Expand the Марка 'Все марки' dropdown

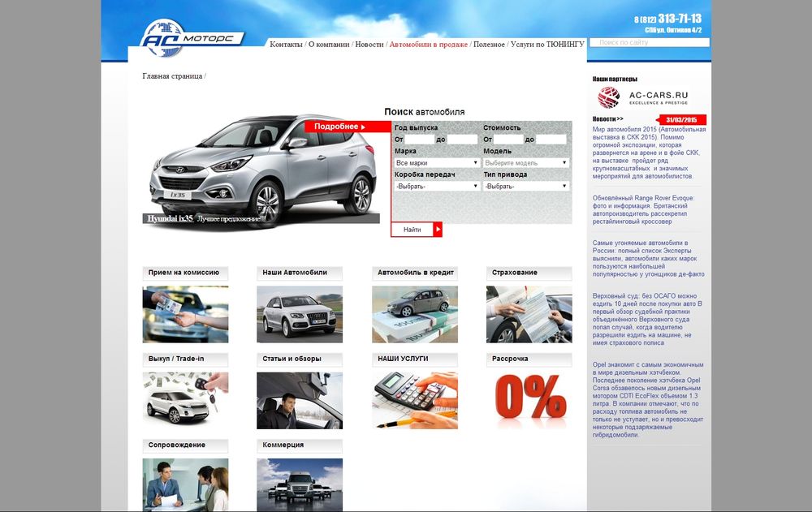coord(437,162)
